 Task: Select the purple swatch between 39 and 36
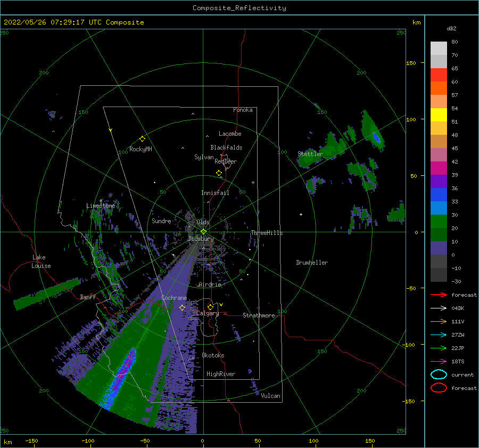pos(439,181)
